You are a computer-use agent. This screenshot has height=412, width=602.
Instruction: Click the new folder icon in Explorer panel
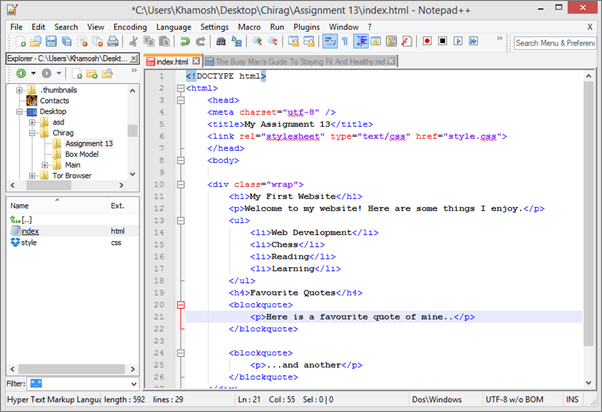click(x=91, y=74)
